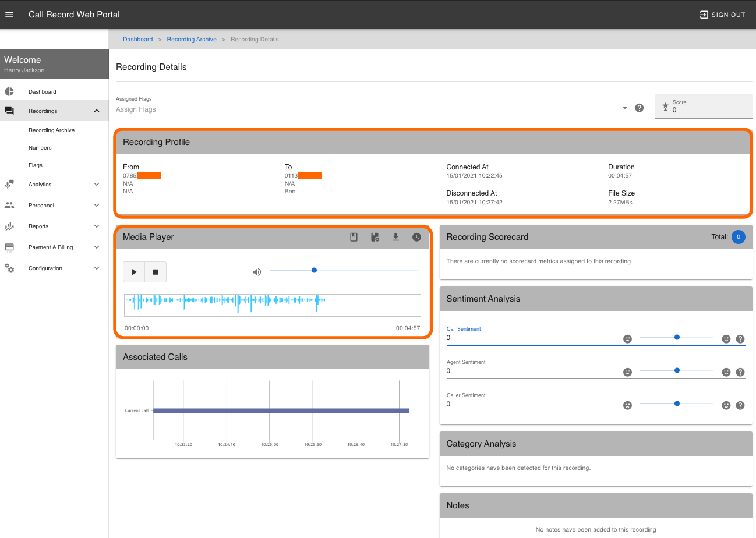Viewport: 756px width, 538px height.
Task: Expand the Payment & Billing section
Action: click(x=54, y=247)
